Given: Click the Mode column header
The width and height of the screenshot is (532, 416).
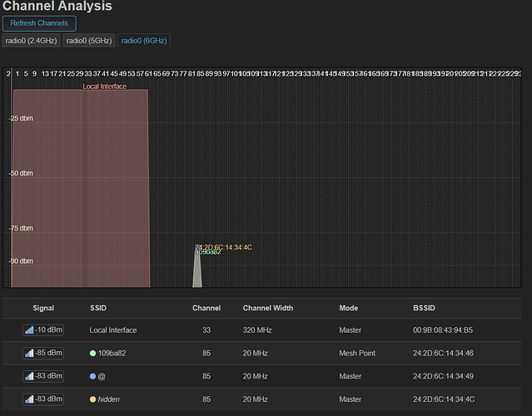Looking at the screenshot, I should coord(349,308).
